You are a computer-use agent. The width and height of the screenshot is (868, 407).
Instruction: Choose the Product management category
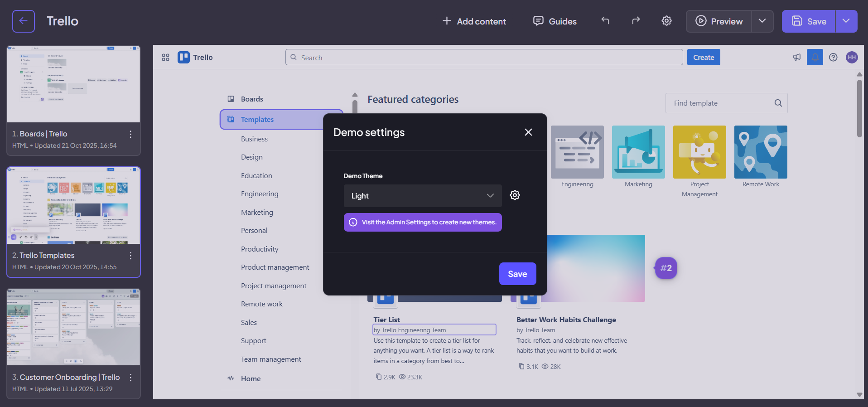[275, 267]
